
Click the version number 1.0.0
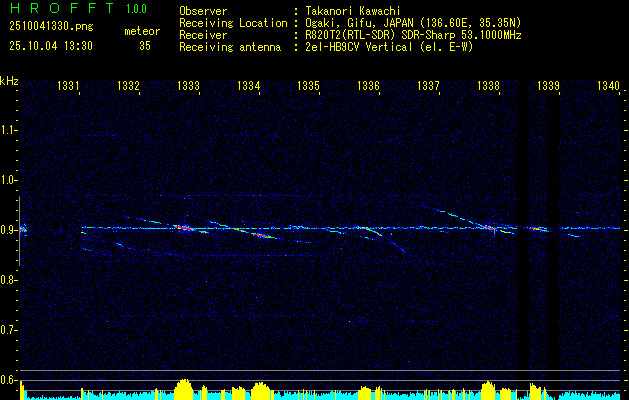(136, 9)
